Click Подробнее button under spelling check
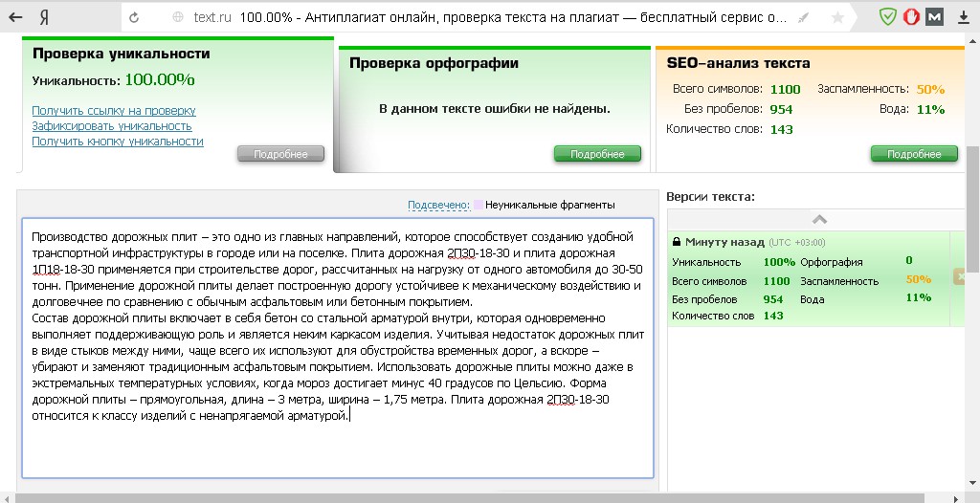The height and width of the screenshot is (503, 980). [597, 154]
